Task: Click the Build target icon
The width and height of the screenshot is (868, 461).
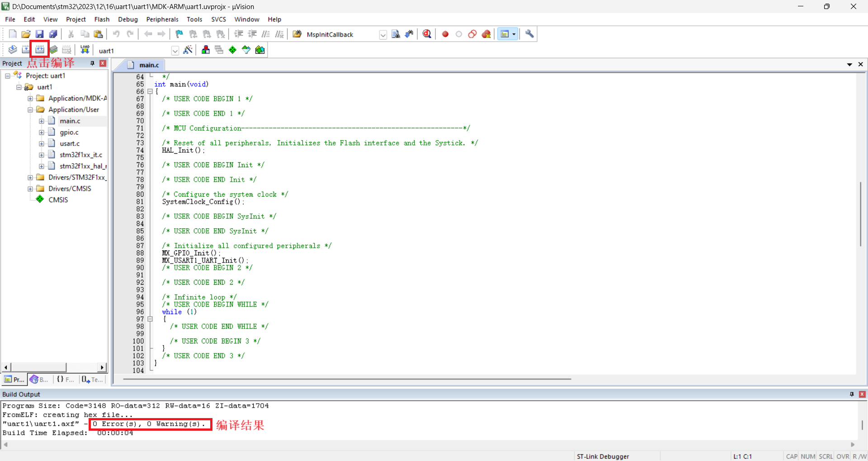Action: (26, 50)
